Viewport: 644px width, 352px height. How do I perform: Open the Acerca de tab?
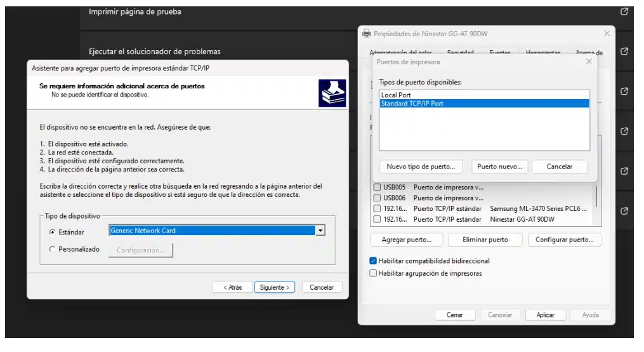[589, 53]
